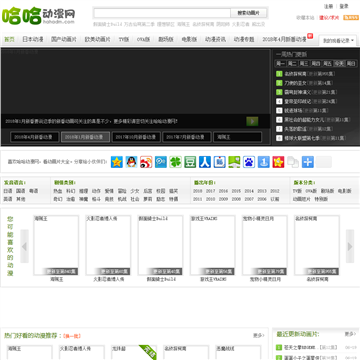Select the 周二 weekly update tab

[x=292, y=63]
